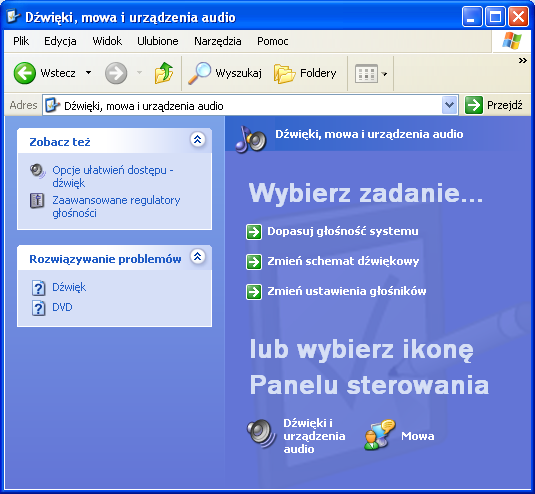
Task: Click the title bar window icon
Action: [x=14, y=16]
